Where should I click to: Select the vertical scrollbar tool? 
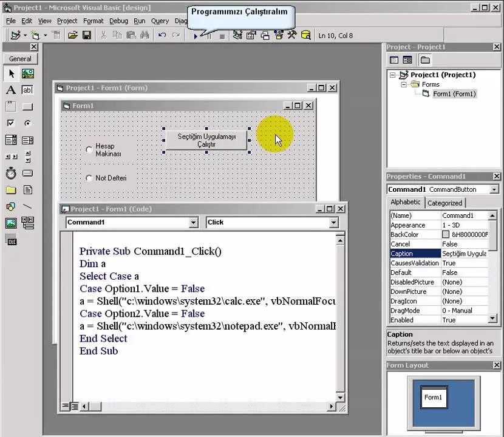(x=28, y=157)
